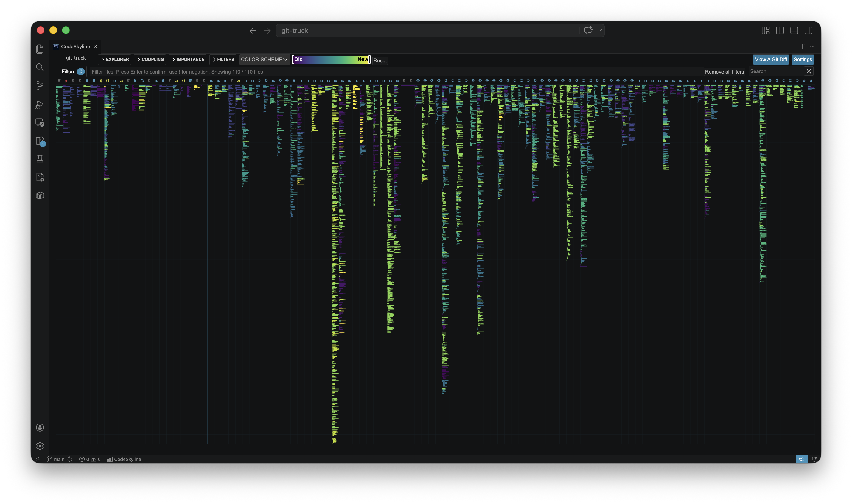Focus the Search input field
852x504 pixels.
[x=776, y=71]
